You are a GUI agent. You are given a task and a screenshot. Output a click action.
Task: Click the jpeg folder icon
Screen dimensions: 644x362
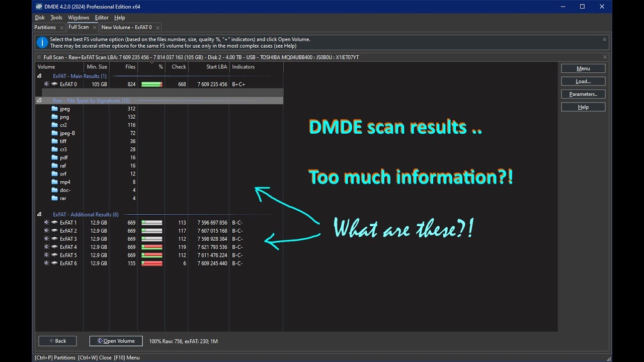click(55, 109)
